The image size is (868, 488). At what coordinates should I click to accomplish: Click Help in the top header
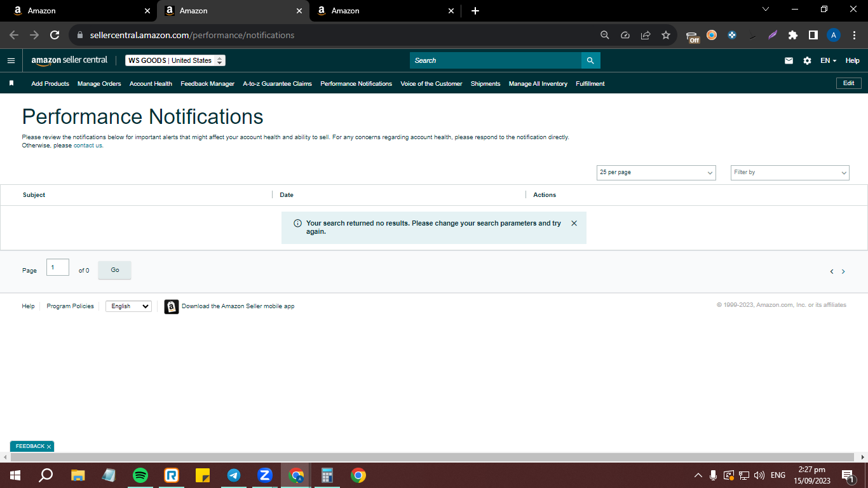(852, 60)
